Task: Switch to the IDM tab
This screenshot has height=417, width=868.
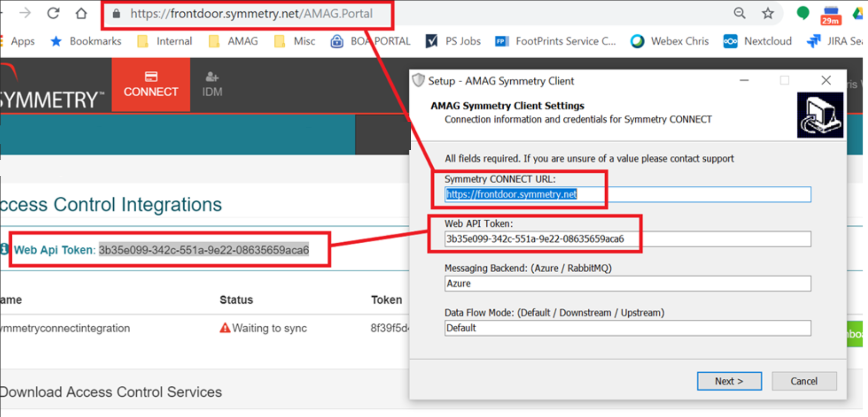Action: pyautogui.click(x=212, y=85)
